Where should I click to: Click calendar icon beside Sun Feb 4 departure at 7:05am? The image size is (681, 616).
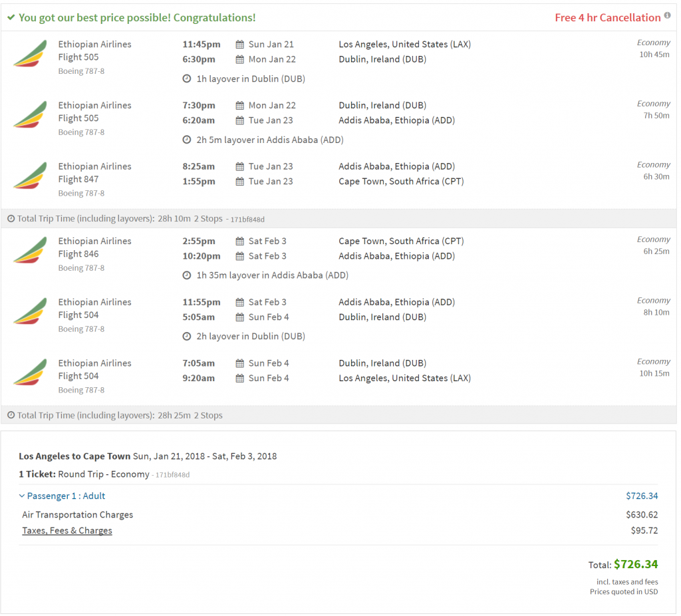pyautogui.click(x=239, y=363)
